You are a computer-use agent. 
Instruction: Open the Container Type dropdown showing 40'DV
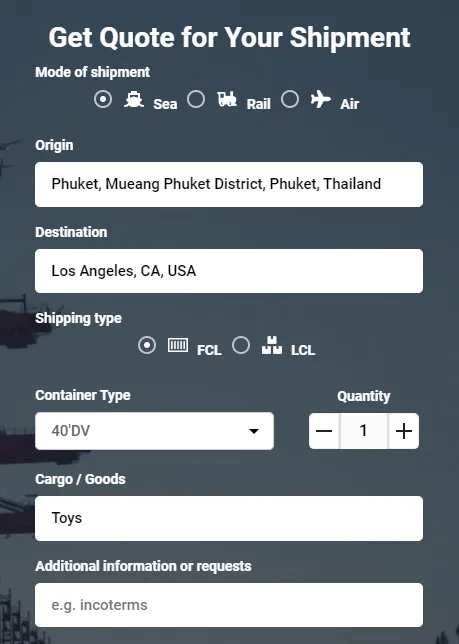pyautogui.click(x=154, y=431)
